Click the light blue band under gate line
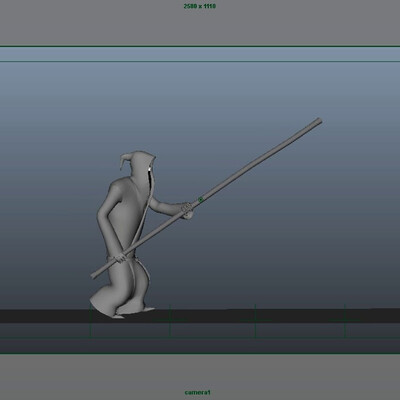This screenshot has width=400, height=400. (200, 54)
